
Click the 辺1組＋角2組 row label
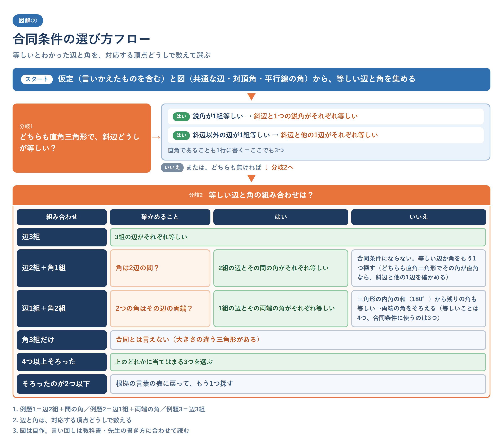(x=62, y=308)
